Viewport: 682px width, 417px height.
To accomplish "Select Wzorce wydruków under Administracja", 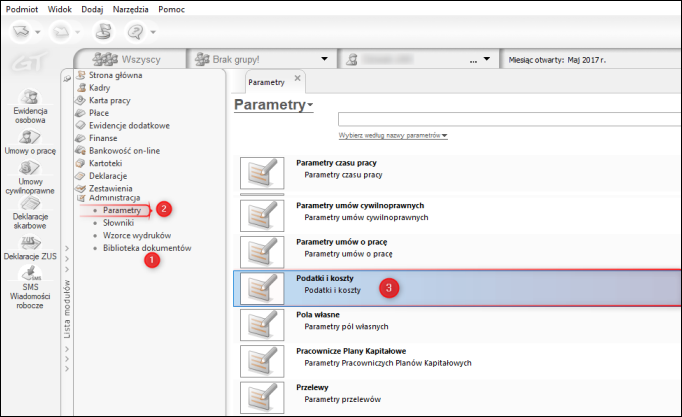I will pos(137,236).
